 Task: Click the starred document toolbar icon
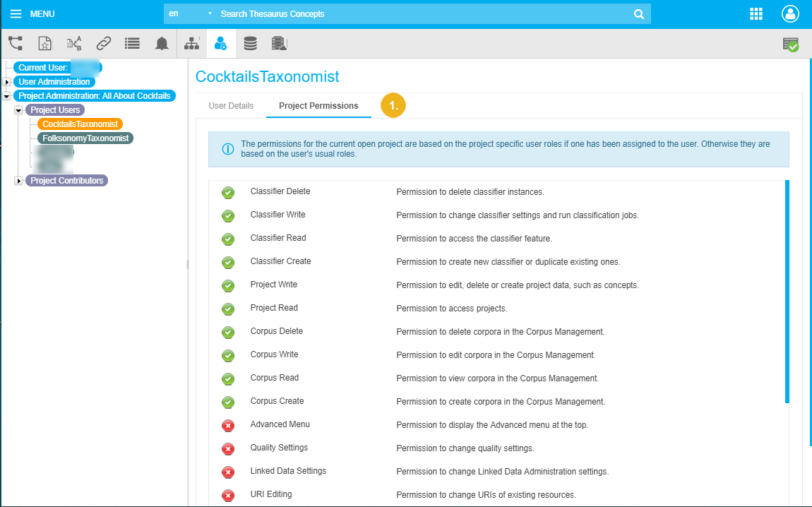tap(44, 44)
